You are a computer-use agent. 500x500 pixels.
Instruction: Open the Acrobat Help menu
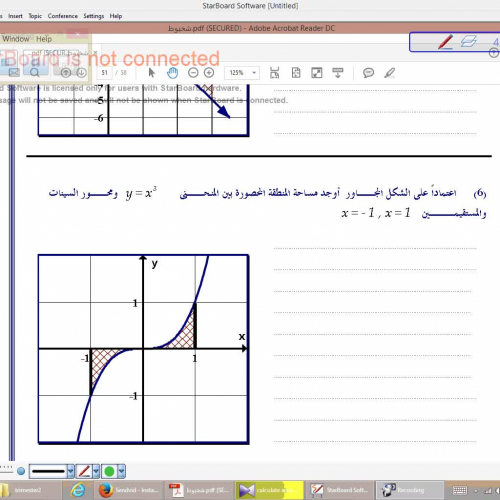[44, 39]
